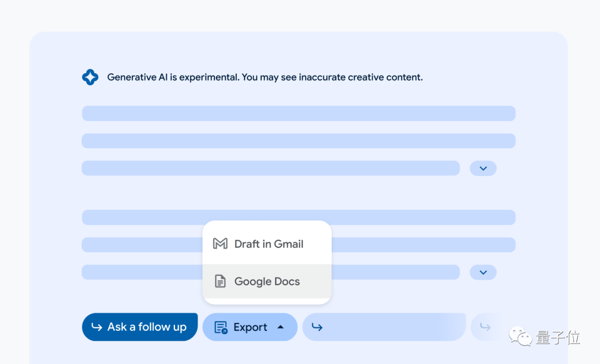Choose Google Docs from the export menu
Image resolution: width=600 pixels, height=364 pixels.
click(267, 281)
